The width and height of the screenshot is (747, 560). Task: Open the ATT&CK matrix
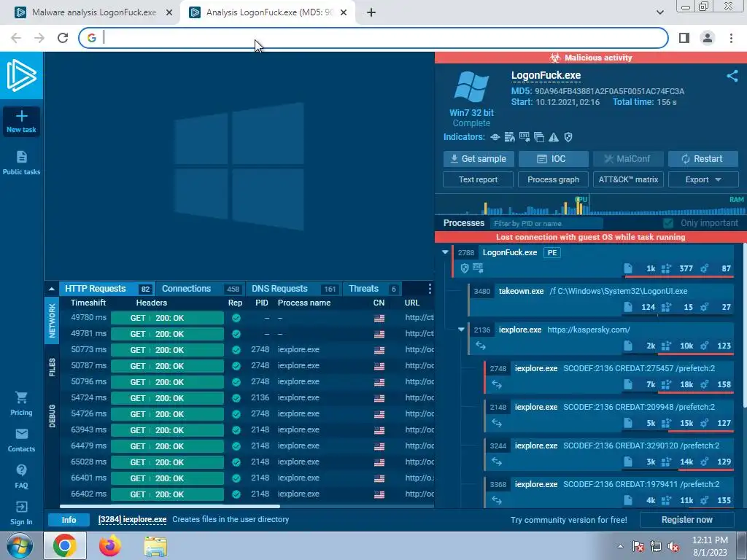(x=628, y=179)
